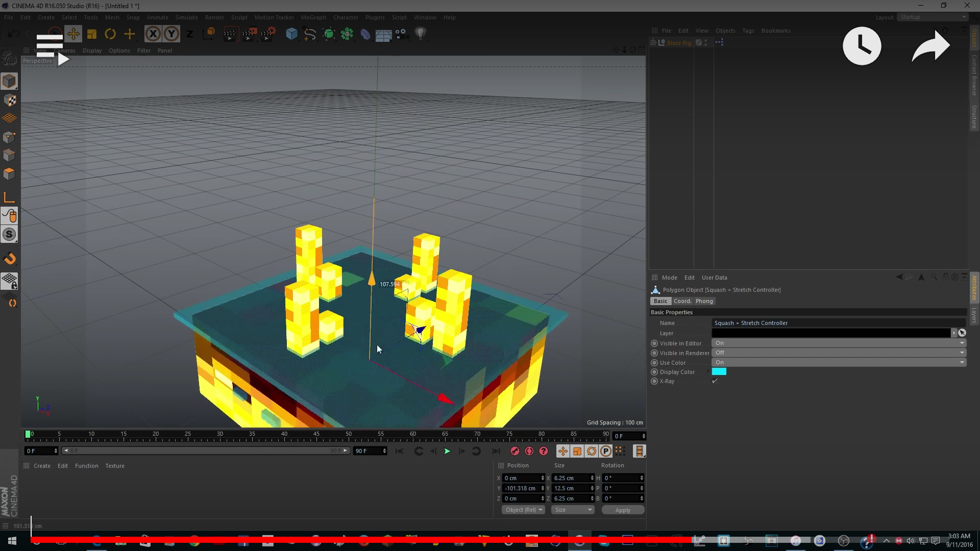Click the Name field Squash + Stretch Controller
The image size is (980, 551).
[x=839, y=323]
